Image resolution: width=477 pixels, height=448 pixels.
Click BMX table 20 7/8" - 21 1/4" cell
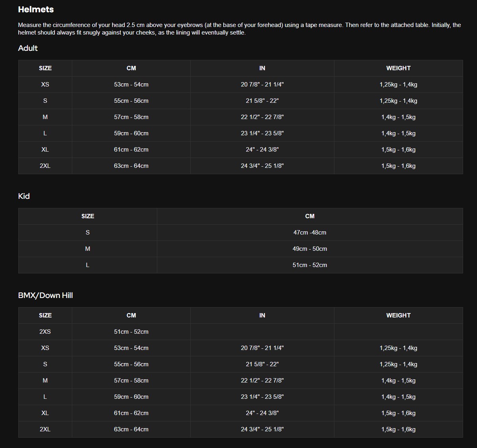(x=262, y=348)
